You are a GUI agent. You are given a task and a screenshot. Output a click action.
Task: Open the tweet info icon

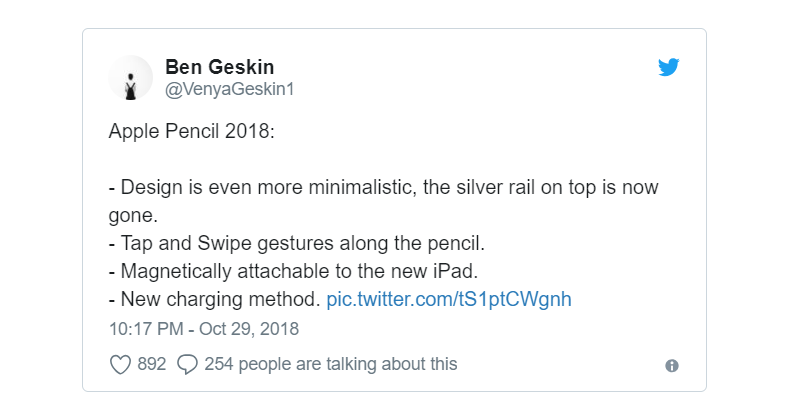click(671, 366)
